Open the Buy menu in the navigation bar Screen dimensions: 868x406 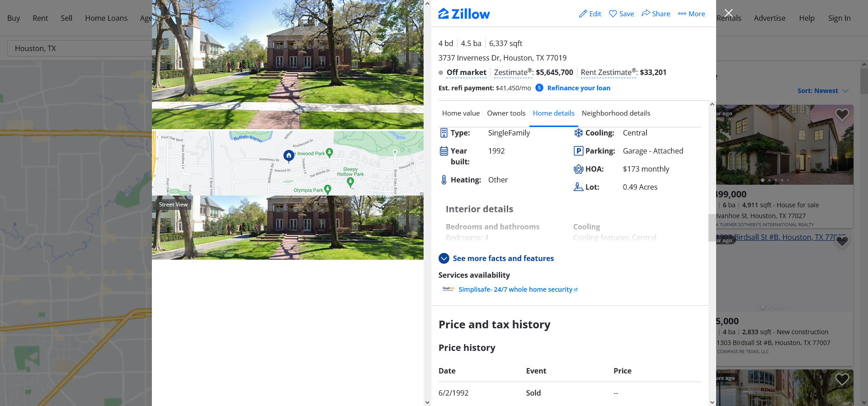click(x=14, y=18)
